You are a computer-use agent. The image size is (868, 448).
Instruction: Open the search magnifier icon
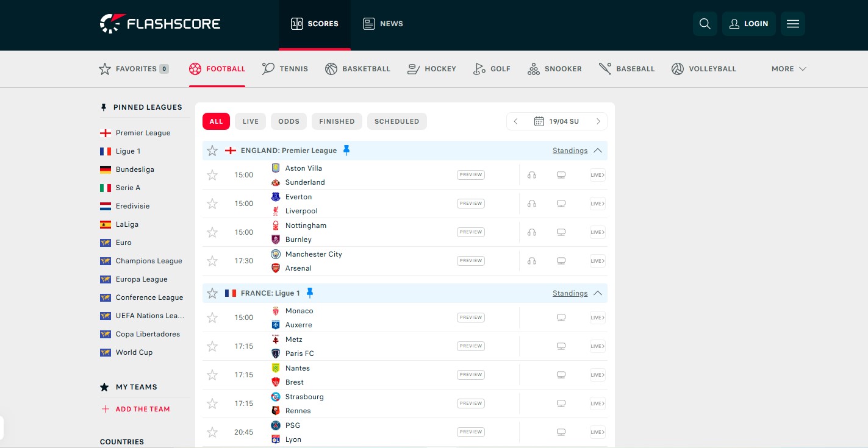pos(705,24)
